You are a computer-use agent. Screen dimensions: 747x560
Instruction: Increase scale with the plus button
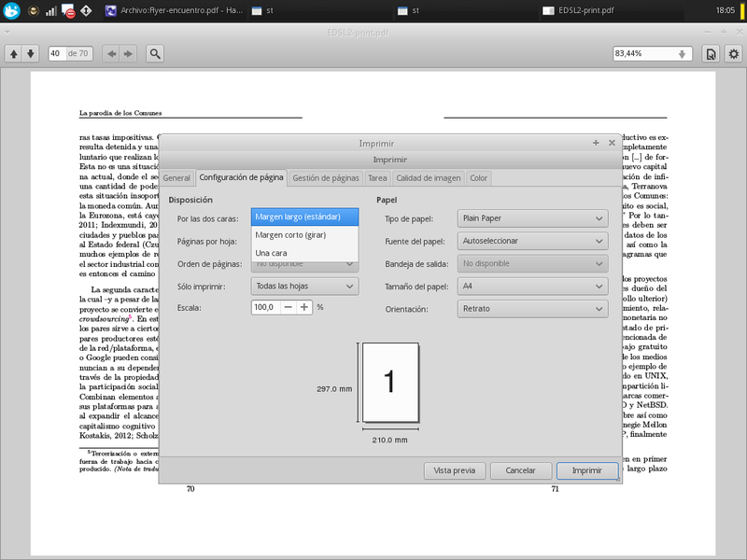click(x=304, y=307)
